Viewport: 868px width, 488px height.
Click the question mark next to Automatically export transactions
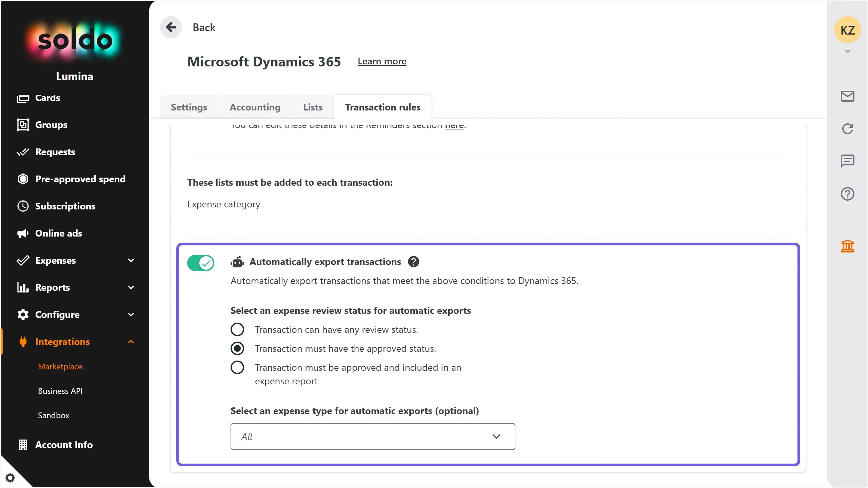point(413,262)
